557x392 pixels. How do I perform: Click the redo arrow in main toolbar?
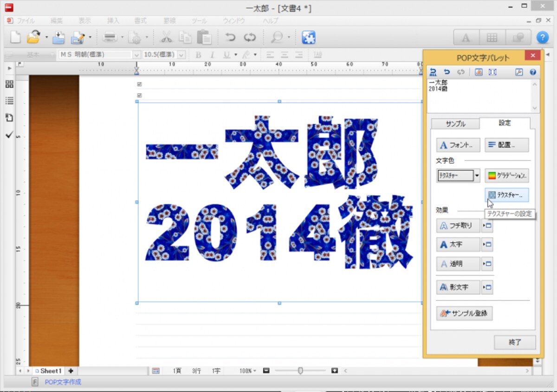250,37
